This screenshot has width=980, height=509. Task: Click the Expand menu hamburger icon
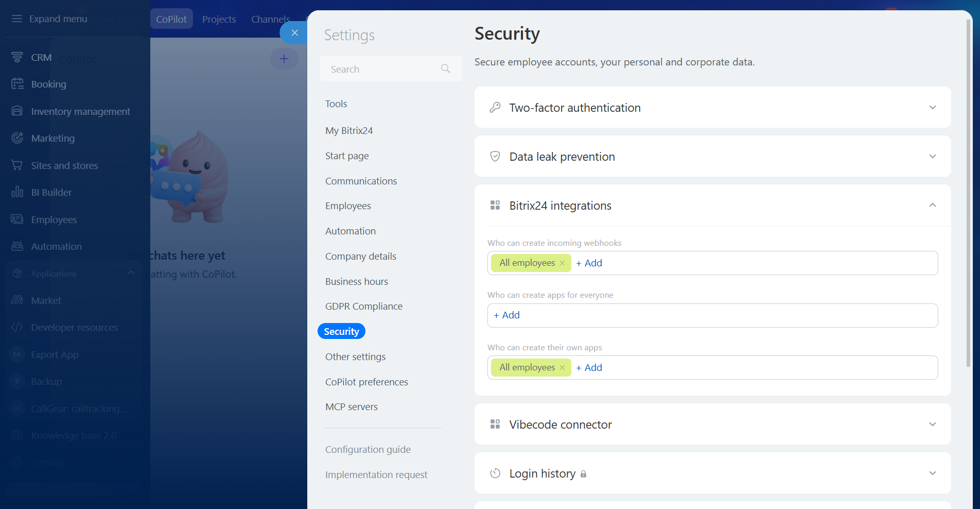pyautogui.click(x=17, y=19)
